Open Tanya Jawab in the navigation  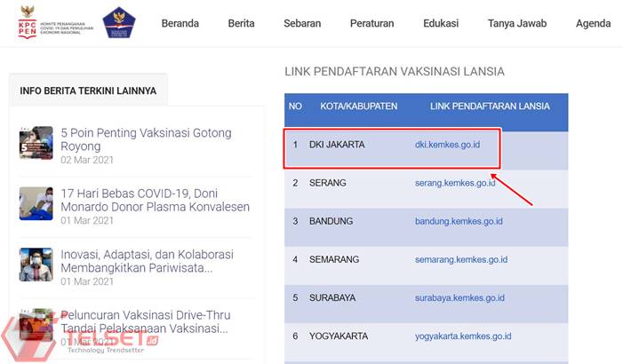pos(517,23)
